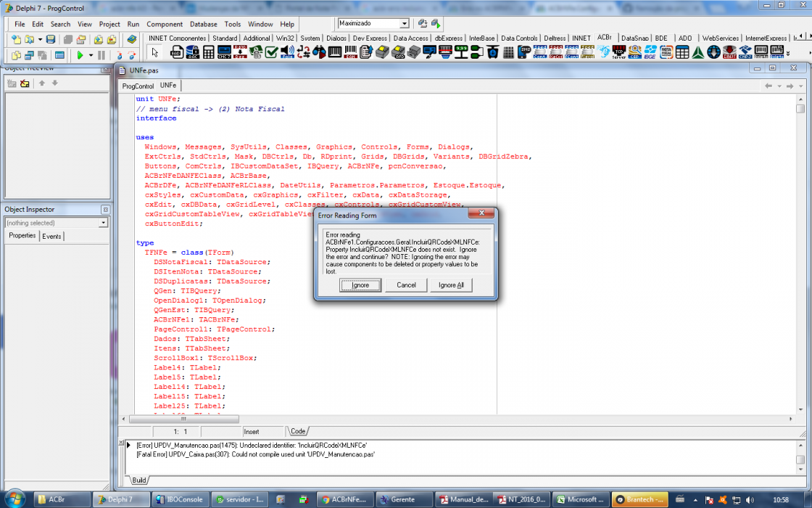
Task: Switch to the Dev Express palette tab
Action: pos(370,38)
